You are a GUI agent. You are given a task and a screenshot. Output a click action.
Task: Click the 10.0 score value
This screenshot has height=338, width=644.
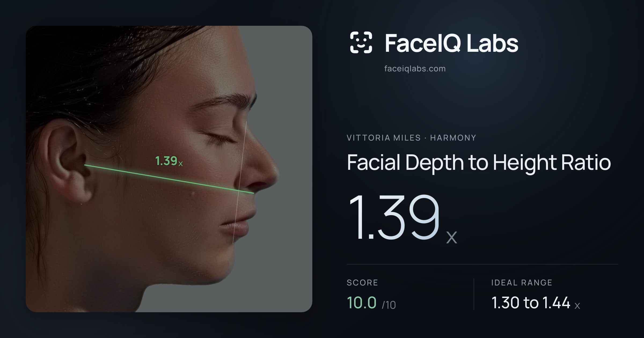[x=362, y=303]
